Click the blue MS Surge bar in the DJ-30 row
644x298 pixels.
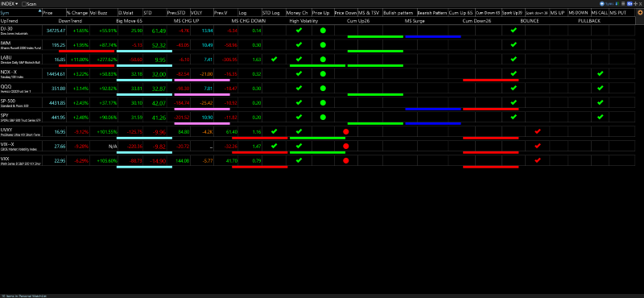433,36
